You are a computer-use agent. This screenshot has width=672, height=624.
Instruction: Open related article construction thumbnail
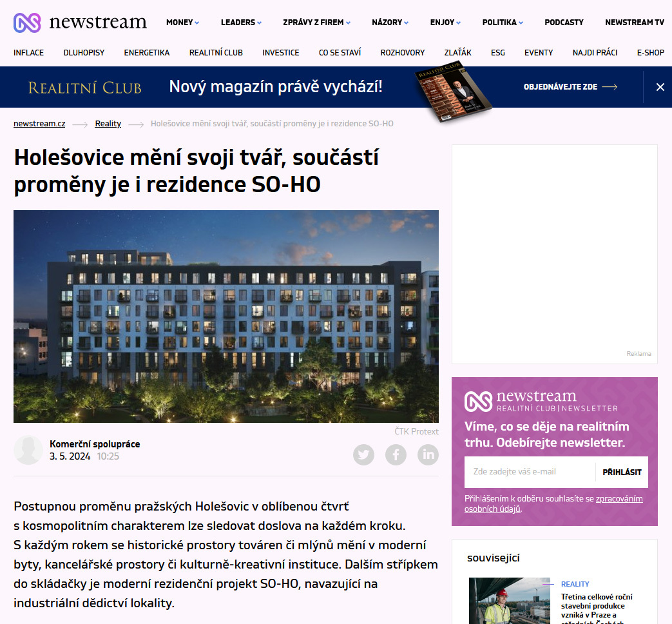tap(510, 601)
